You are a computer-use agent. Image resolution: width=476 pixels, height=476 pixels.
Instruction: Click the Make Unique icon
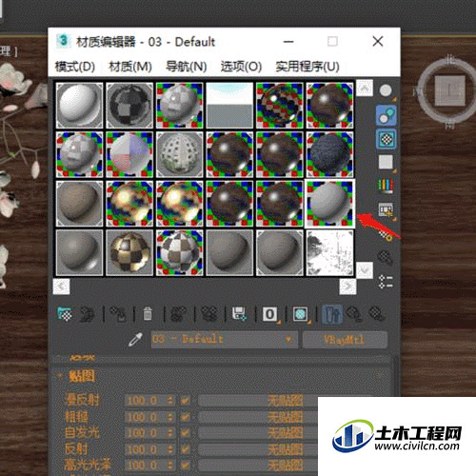[209, 314]
